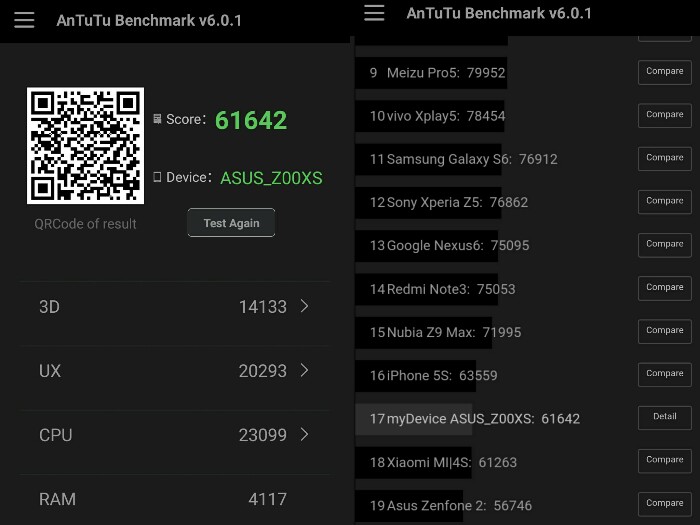The width and height of the screenshot is (700, 525).
Task: Select the total score 61642
Action: [251, 120]
